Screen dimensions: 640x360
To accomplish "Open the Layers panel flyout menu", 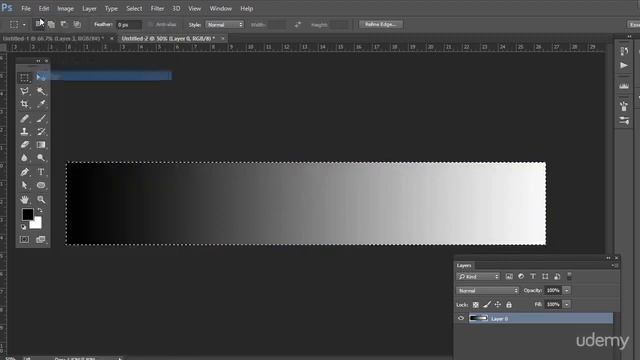I will (x=615, y=265).
